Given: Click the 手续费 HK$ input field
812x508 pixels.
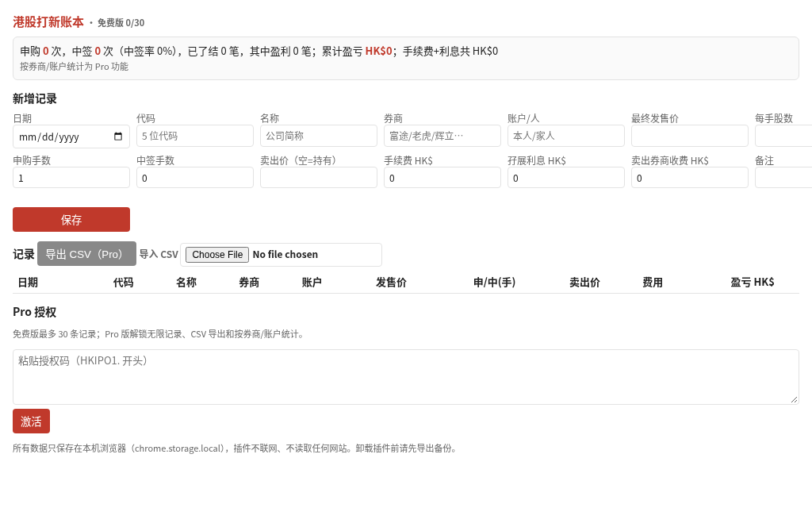Looking at the screenshot, I should pyautogui.click(x=442, y=178).
